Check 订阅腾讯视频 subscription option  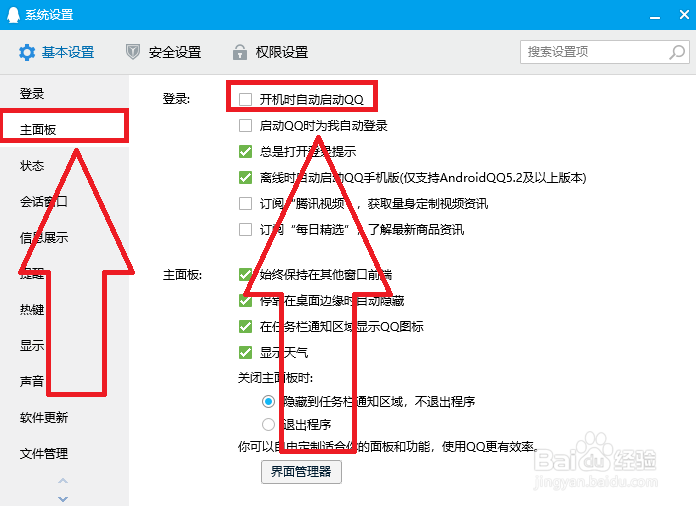[x=245, y=203]
